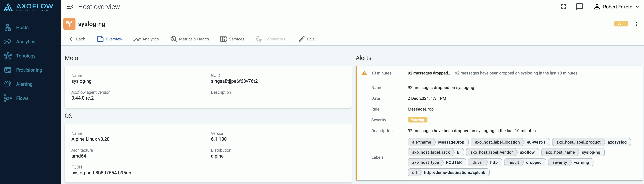Viewport: 644px width, 184px height.
Task: Switch to the Services tab
Action: (232, 39)
